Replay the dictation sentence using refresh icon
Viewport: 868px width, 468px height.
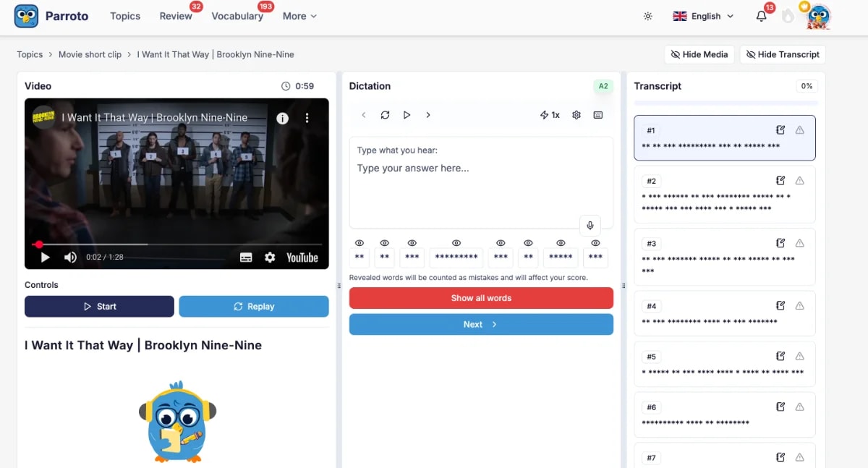click(385, 114)
